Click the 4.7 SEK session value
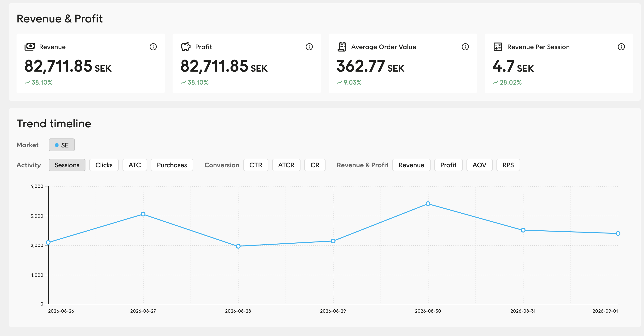 (513, 66)
